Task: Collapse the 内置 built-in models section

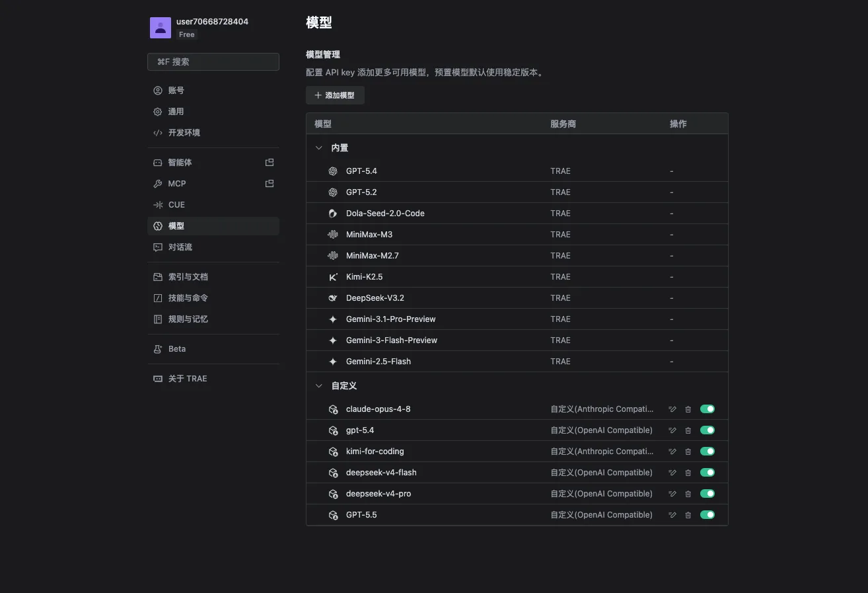Action: coord(319,148)
